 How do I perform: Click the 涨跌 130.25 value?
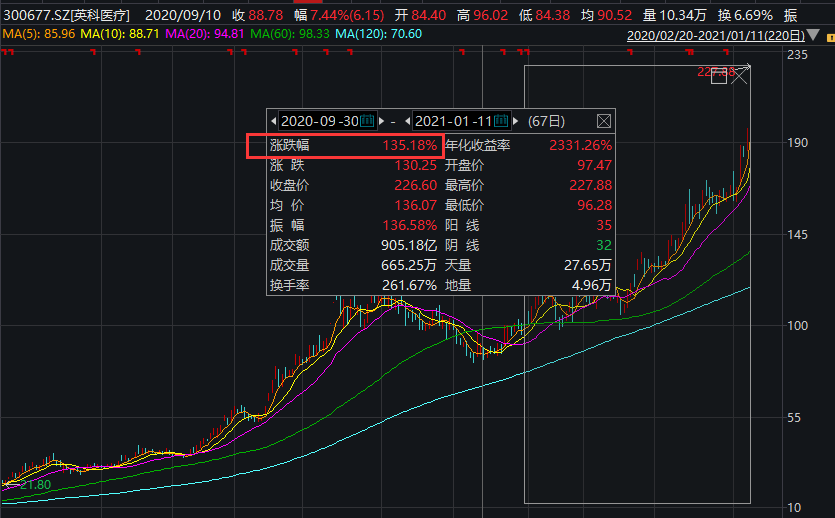(x=415, y=166)
